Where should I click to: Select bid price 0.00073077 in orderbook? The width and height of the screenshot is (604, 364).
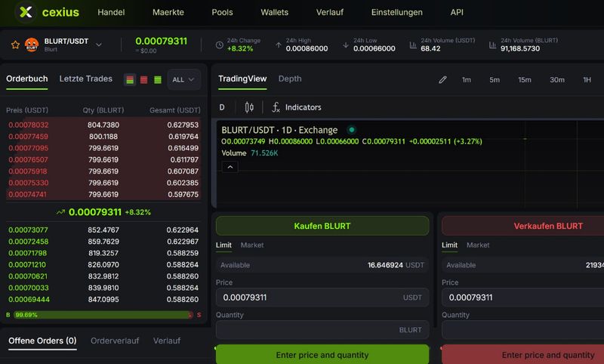point(28,230)
